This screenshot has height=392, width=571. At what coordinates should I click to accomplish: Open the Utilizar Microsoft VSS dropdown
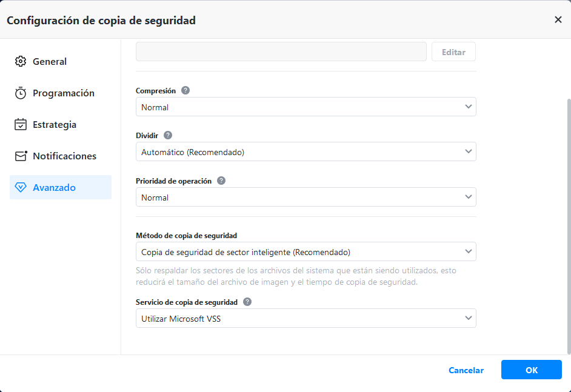(306, 318)
